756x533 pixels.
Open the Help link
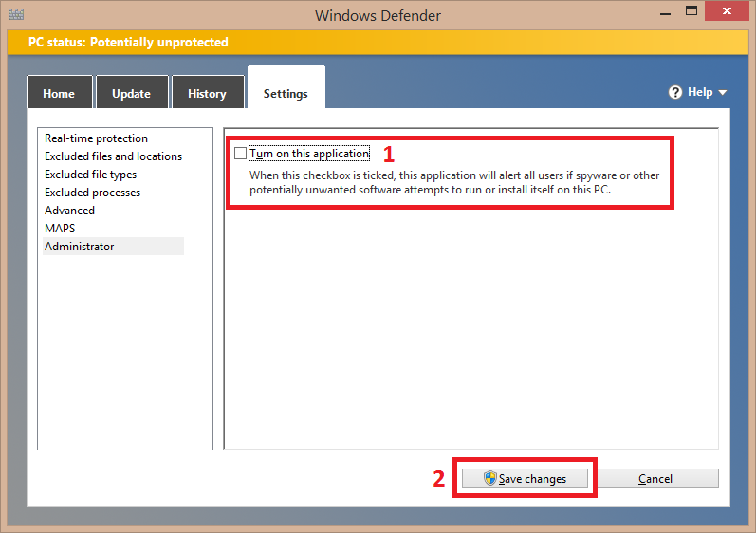coord(700,92)
